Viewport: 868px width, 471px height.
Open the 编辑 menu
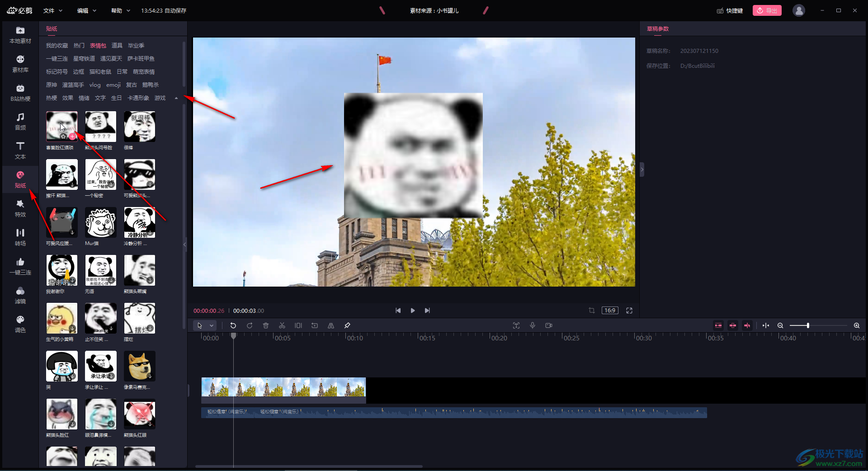tap(86, 10)
